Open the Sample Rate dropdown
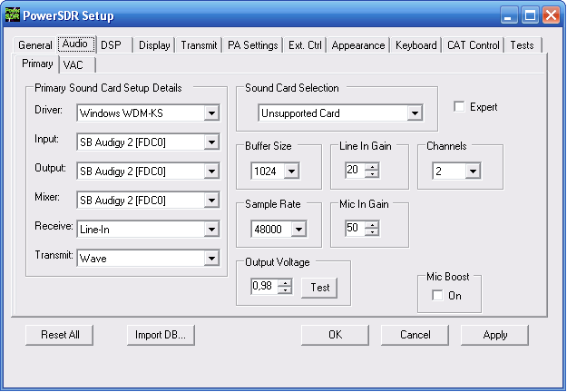This screenshot has height=392, width=567. (291, 229)
